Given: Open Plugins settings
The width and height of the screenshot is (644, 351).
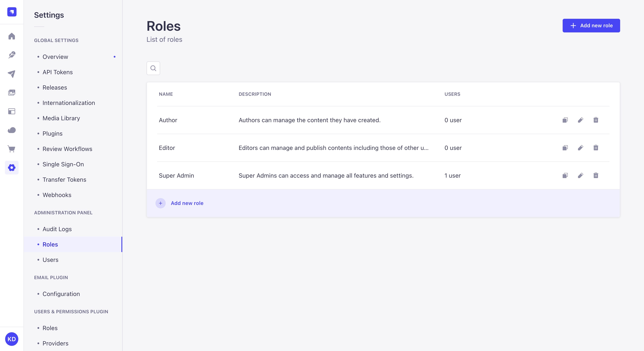Looking at the screenshot, I should tap(73, 133).
